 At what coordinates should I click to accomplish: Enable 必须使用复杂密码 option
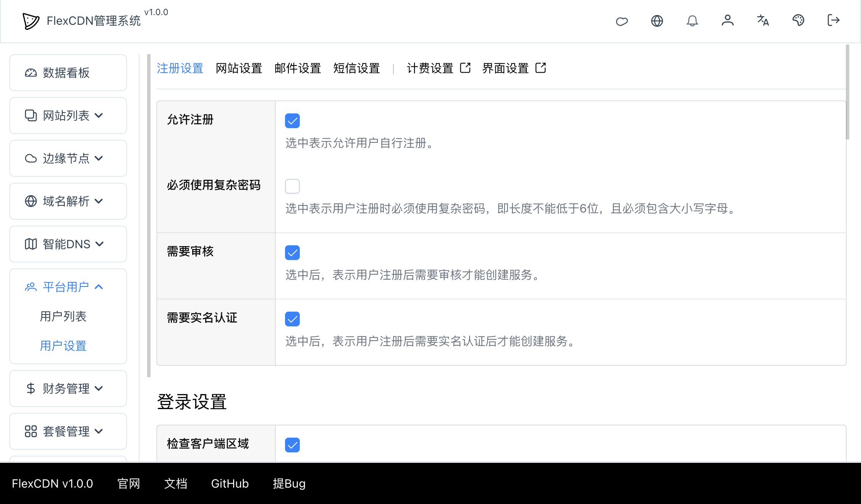point(292,186)
